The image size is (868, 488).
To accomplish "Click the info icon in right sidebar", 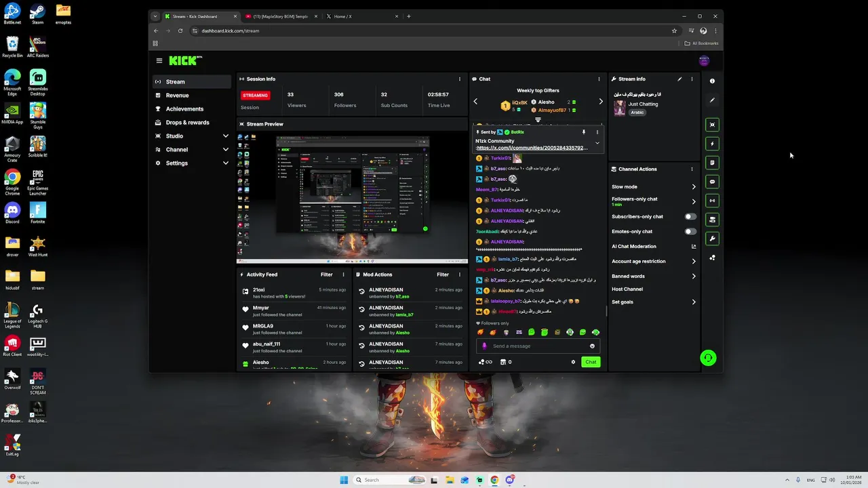I will click(x=712, y=81).
